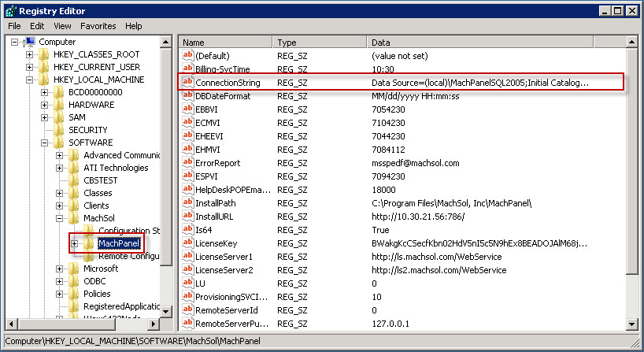Click the Classes folder icon
The image size is (644, 352).
click(x=74, y=193)
